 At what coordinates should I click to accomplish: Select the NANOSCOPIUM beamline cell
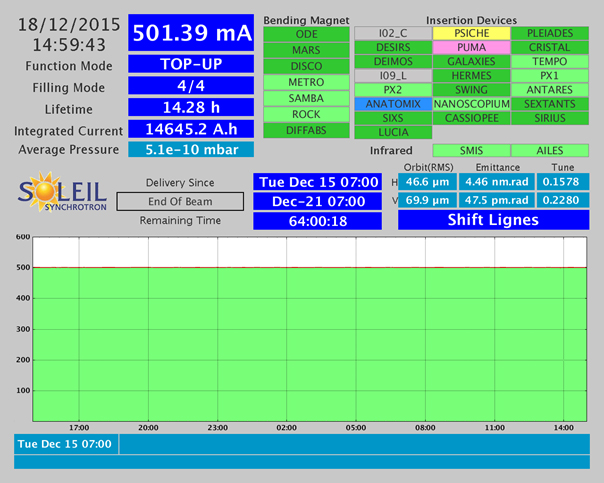point(471,103)
